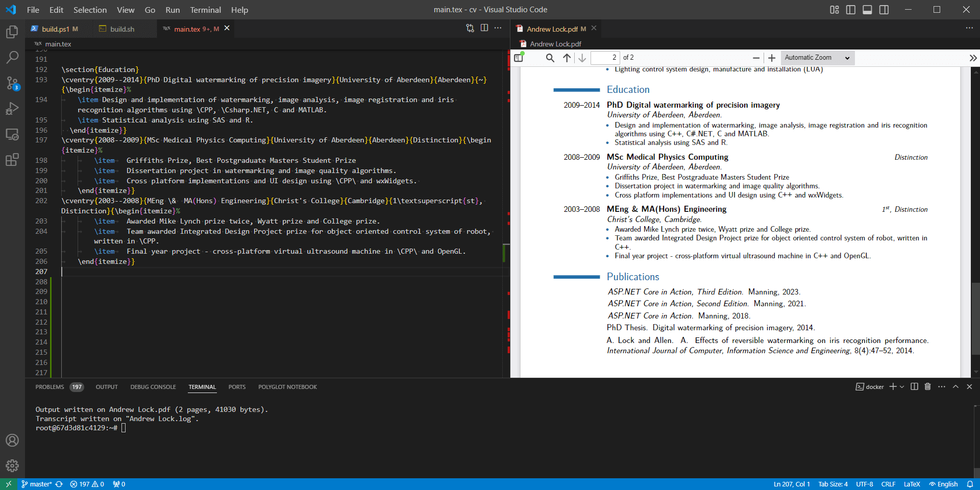Split the main.tex editor right
Screen dimensions: 980x490
coord(484,28)
